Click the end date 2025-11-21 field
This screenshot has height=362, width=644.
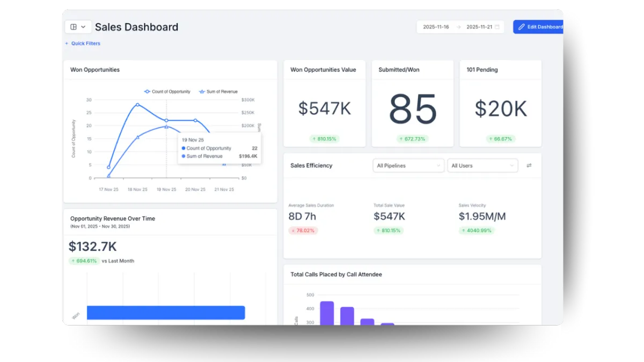[479, 27]
